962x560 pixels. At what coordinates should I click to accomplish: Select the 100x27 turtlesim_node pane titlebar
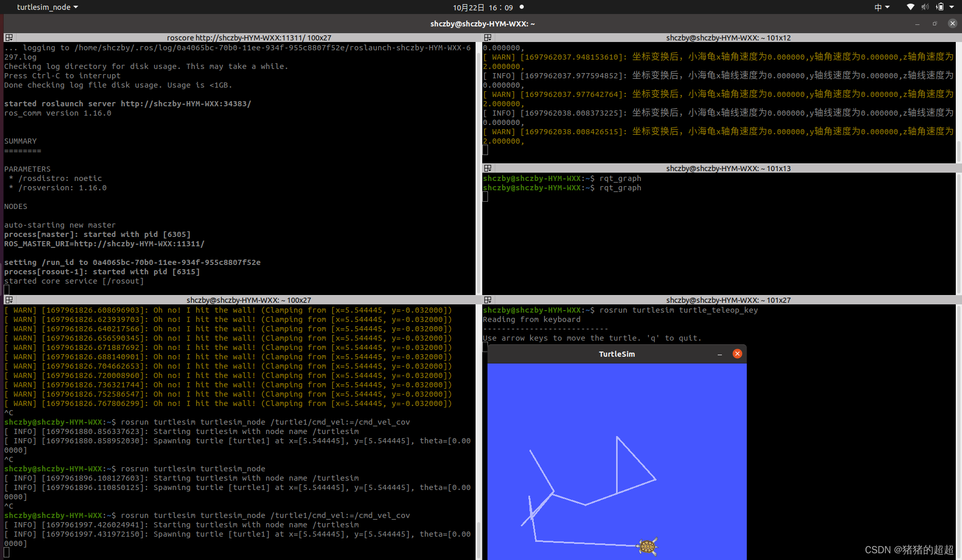coord(249,300)
